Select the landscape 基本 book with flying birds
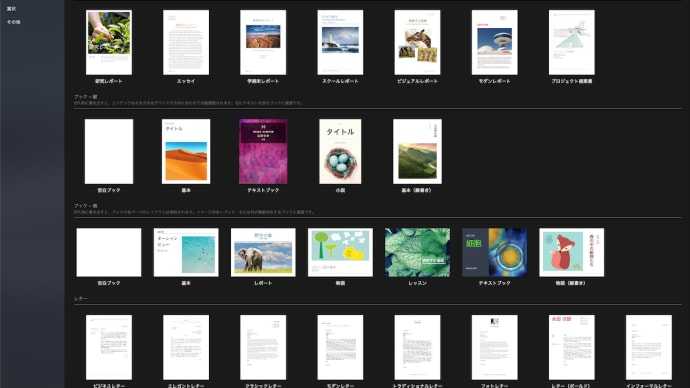690x388 pixels. (x=186, y=252)
